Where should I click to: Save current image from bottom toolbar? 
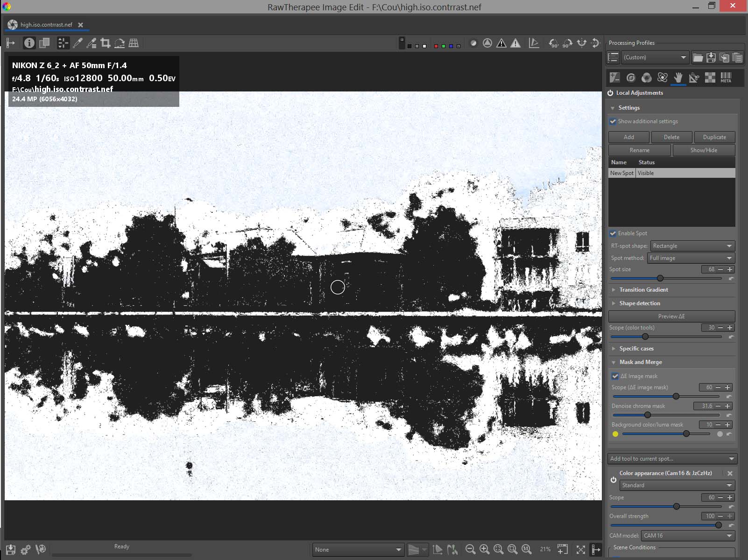point(11,549)
